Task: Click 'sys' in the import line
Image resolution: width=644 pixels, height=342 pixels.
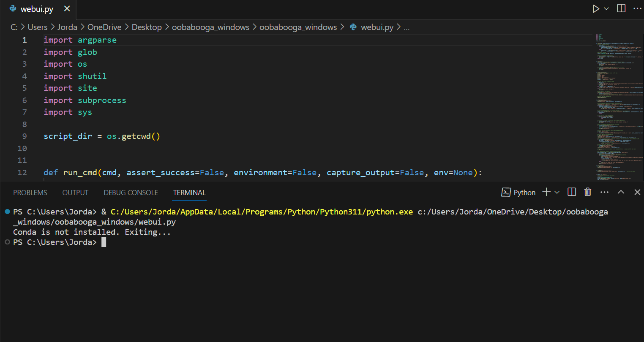Action: [x=85, y=112]
